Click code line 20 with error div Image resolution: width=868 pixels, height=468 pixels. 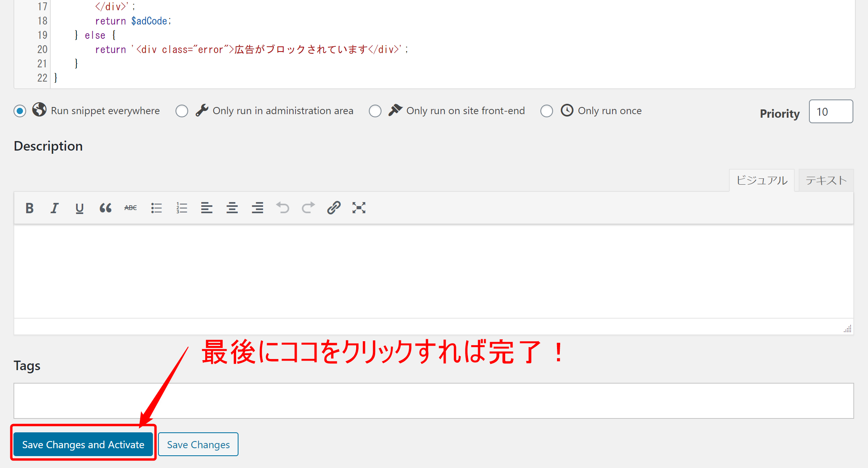[x=252, y=50]
